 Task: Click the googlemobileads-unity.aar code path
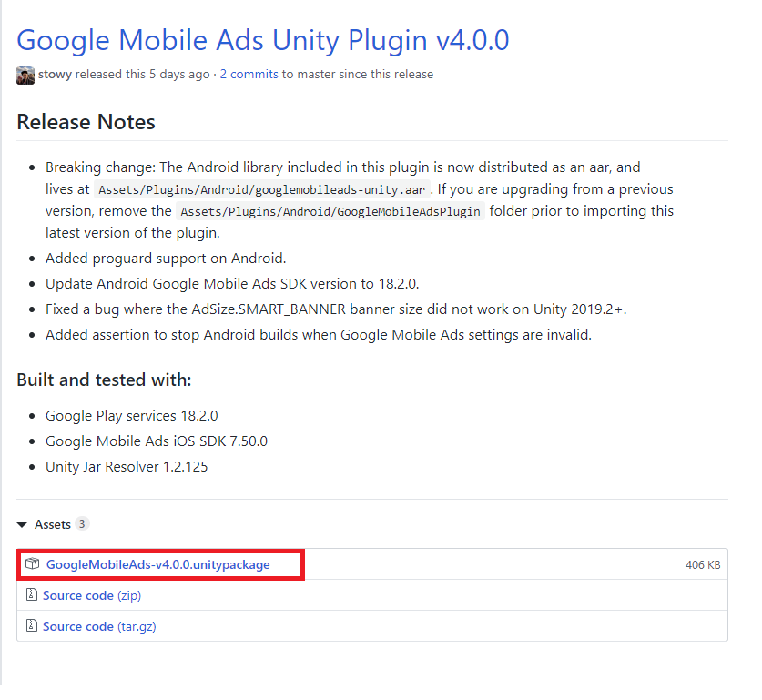point(262,189)
